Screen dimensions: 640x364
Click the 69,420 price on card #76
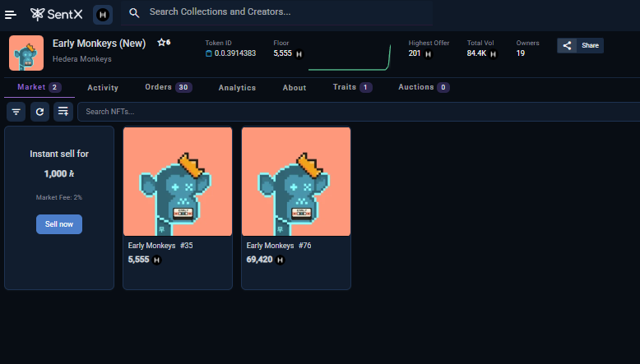(x=260, y=260)
